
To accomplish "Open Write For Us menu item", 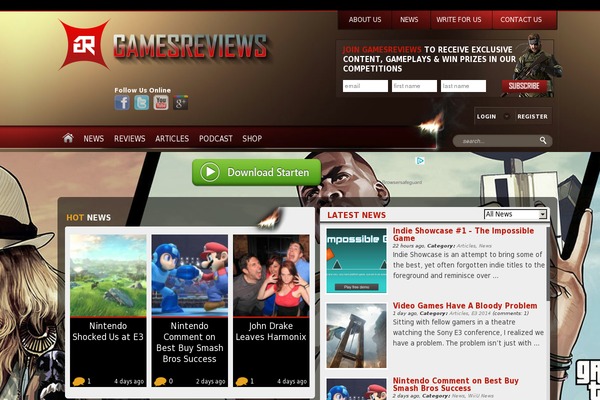I will coord(459,20).
